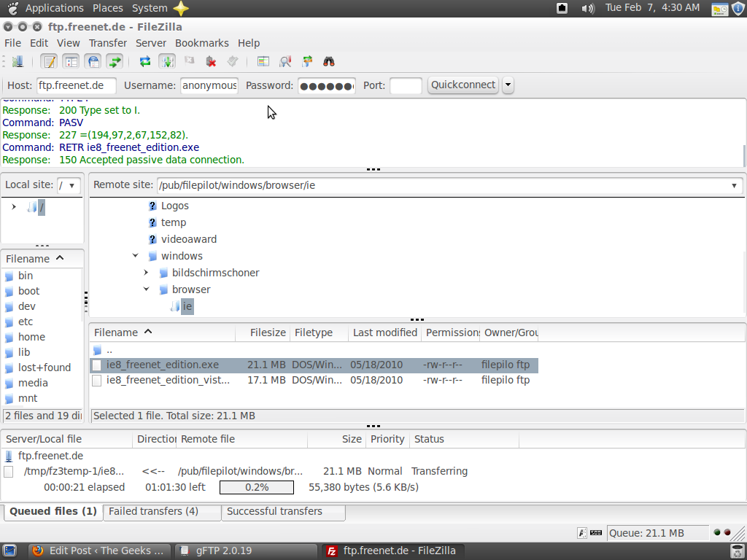Select the ie8_freenet_edition.exe file row

314,365
